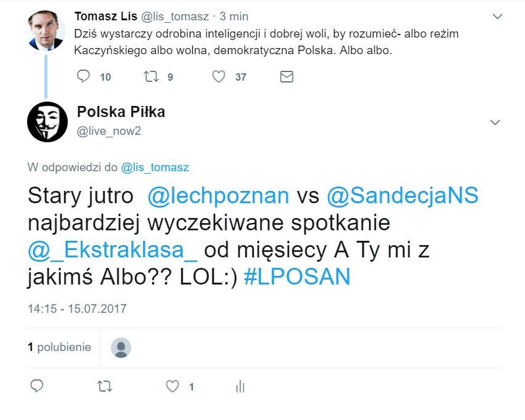Screen dimensions: 525x420
Task: View tweet activity bar chart icon
Action: [240, 387]
